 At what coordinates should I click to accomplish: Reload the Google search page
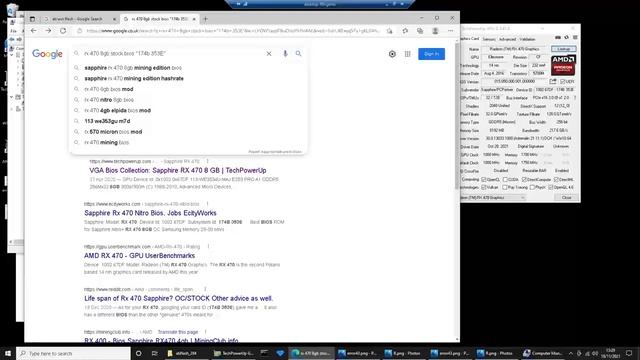point(63,31)
